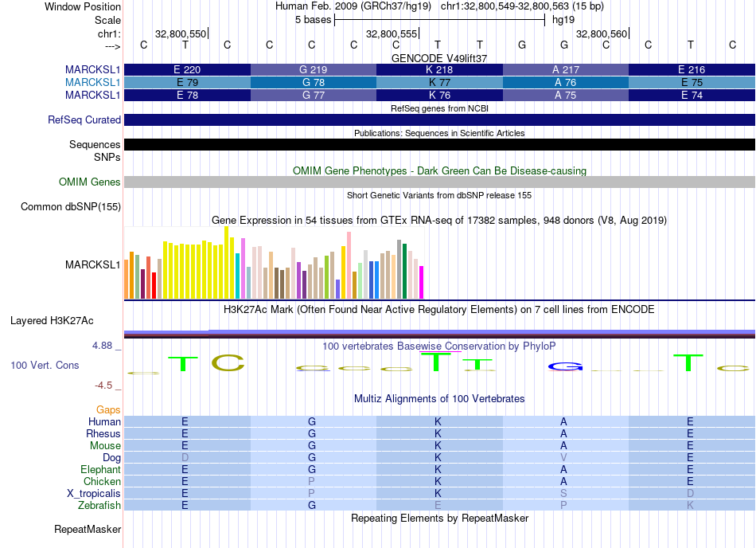Click the light-blue MARCKSL1 transcript label

[x=92, y=83]
